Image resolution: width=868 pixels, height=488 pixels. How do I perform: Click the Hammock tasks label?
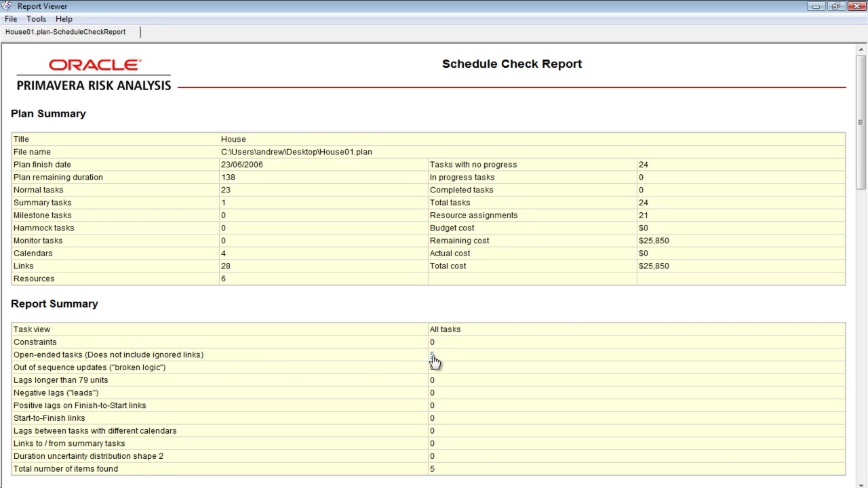pos(43,228)
